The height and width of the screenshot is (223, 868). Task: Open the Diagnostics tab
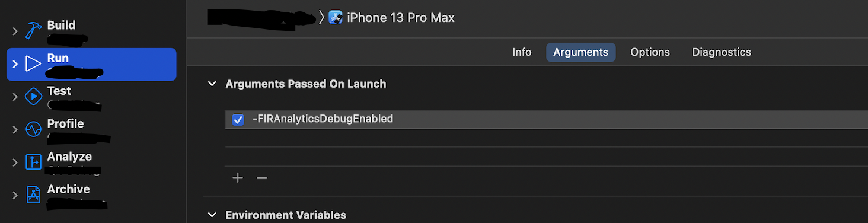point(722,52)
